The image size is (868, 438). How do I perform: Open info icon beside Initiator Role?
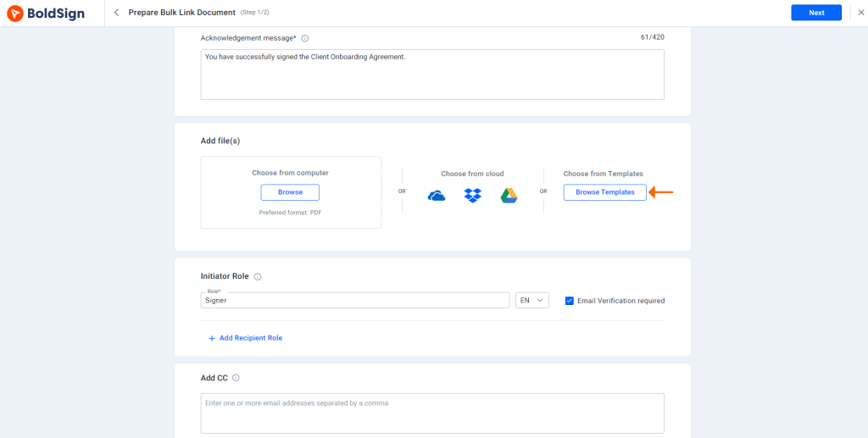coord(258,276)
